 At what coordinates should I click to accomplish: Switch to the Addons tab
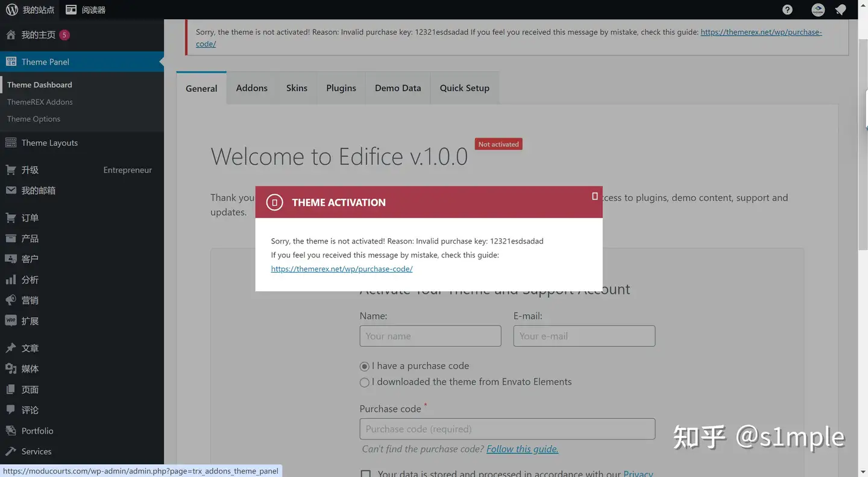coord(252,88)
